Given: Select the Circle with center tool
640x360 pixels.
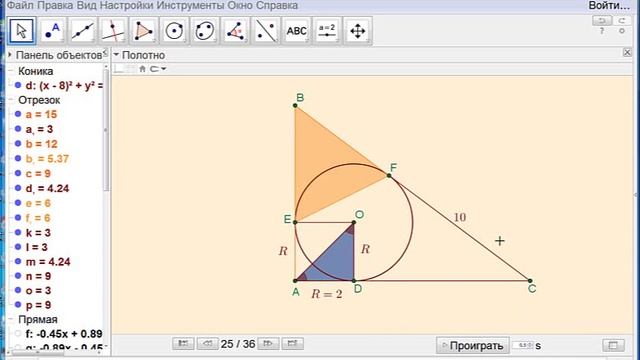Looking at the screenshot, I should click(x=174, y=31).
